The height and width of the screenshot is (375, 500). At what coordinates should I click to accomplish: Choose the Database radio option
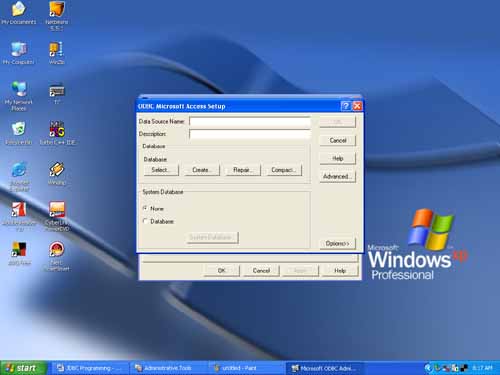[x=145, y=221]
